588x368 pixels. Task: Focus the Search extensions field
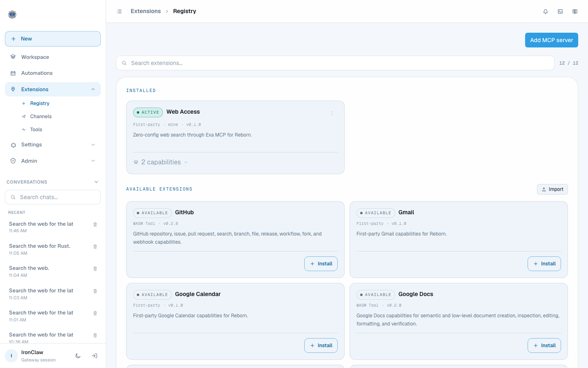point(335,63)
